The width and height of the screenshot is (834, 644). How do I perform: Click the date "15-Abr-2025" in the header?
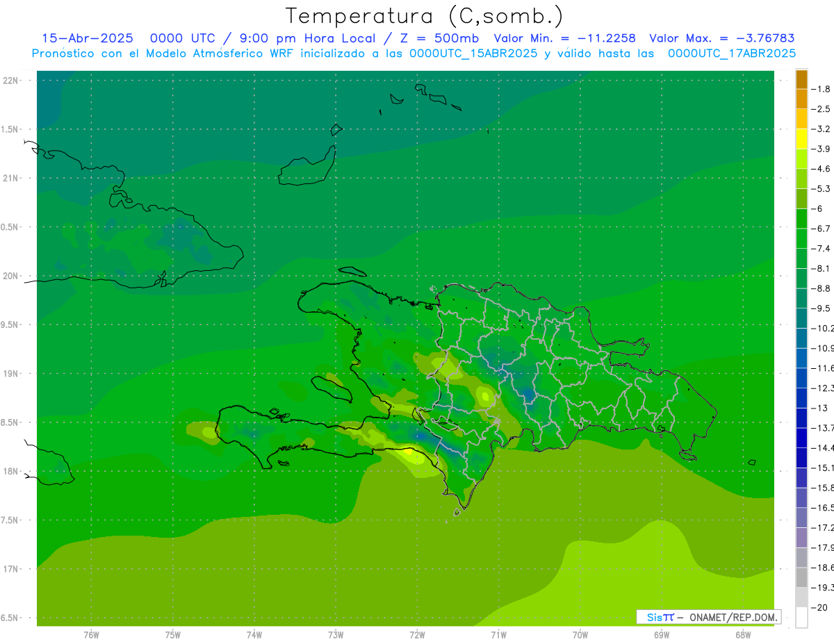pyautogui.click(x=88, y=38)
